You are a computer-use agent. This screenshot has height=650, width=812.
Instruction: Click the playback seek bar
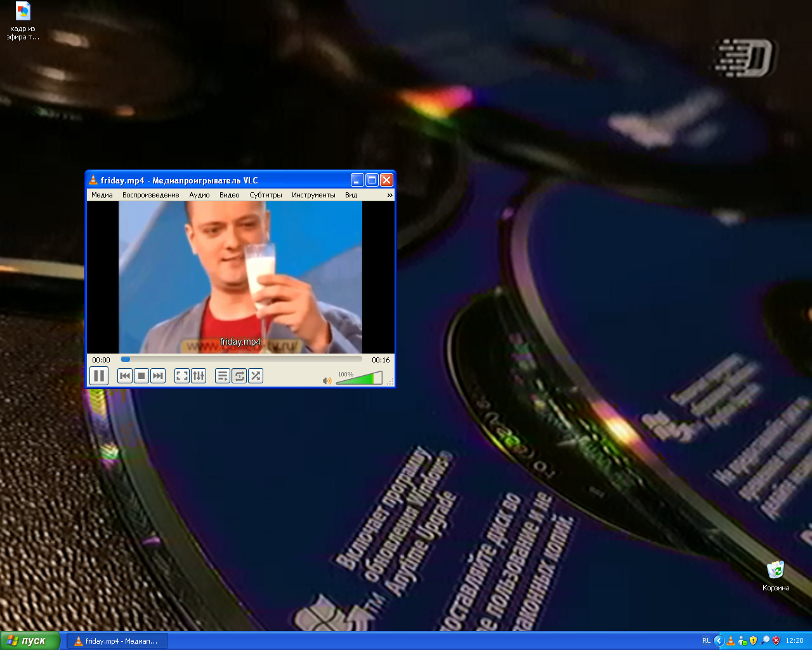[x=241, y=359]
